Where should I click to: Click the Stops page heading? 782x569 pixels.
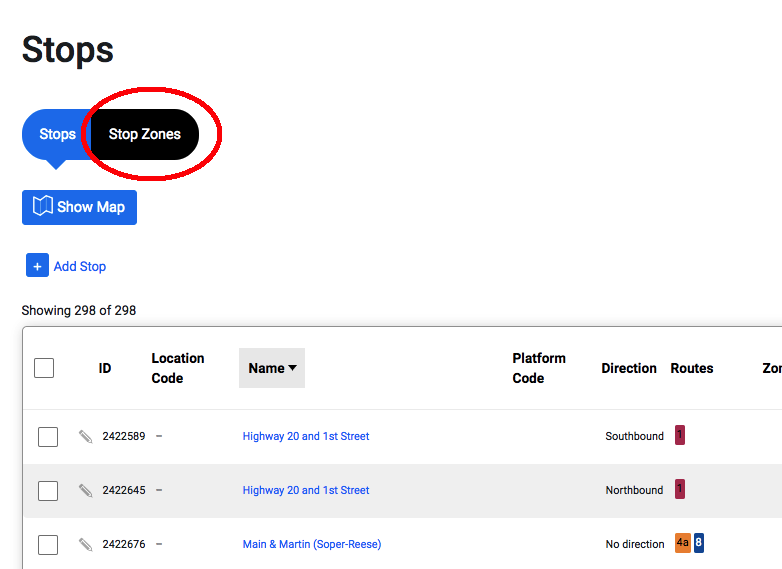point(68,50)
